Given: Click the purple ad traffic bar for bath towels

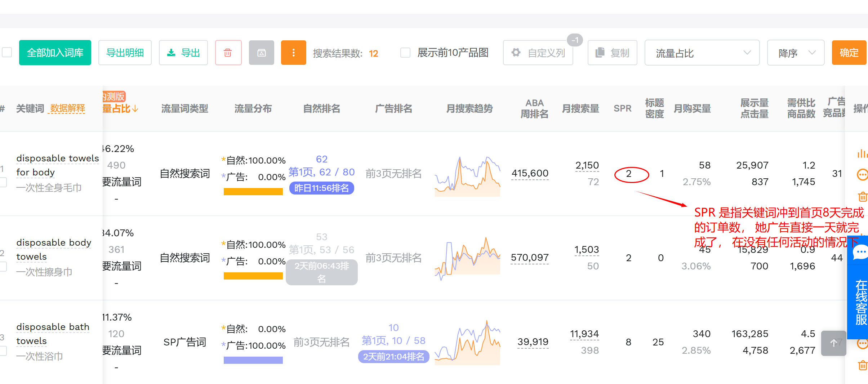Looking at the screenshot, I should pos(253,360).
